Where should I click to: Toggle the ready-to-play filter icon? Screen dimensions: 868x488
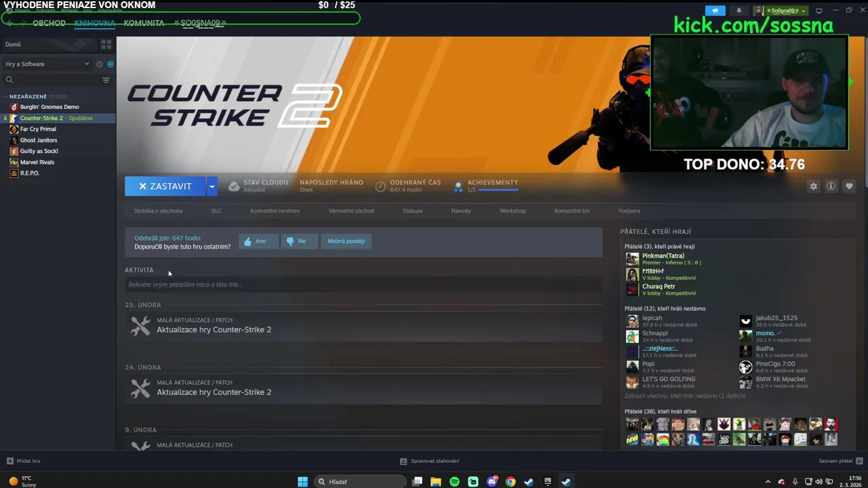[111, 64]
